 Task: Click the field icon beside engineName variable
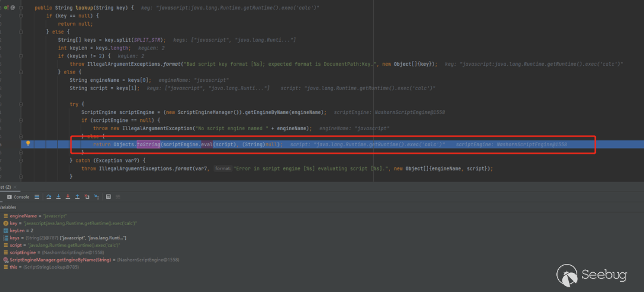(x=6, y=216)
